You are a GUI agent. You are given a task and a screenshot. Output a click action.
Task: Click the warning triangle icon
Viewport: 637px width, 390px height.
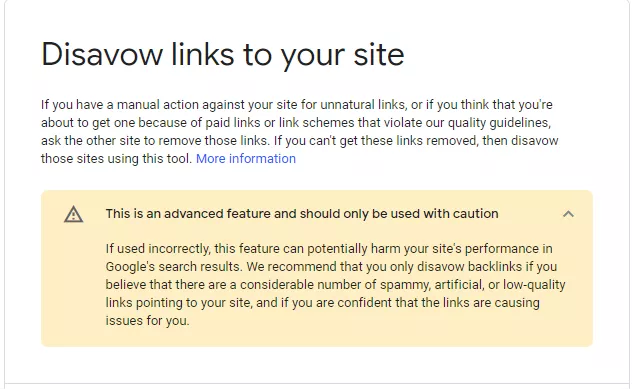(x=74, y=214)
